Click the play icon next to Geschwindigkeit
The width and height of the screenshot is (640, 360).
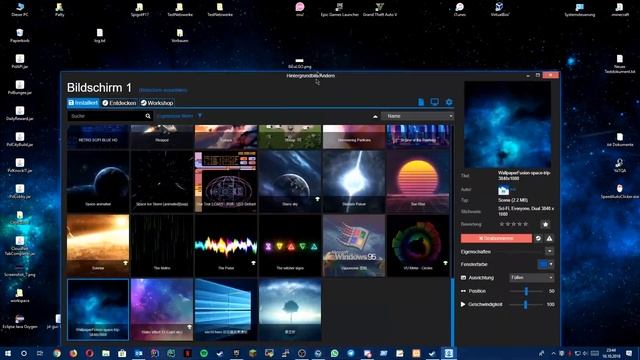463,304
